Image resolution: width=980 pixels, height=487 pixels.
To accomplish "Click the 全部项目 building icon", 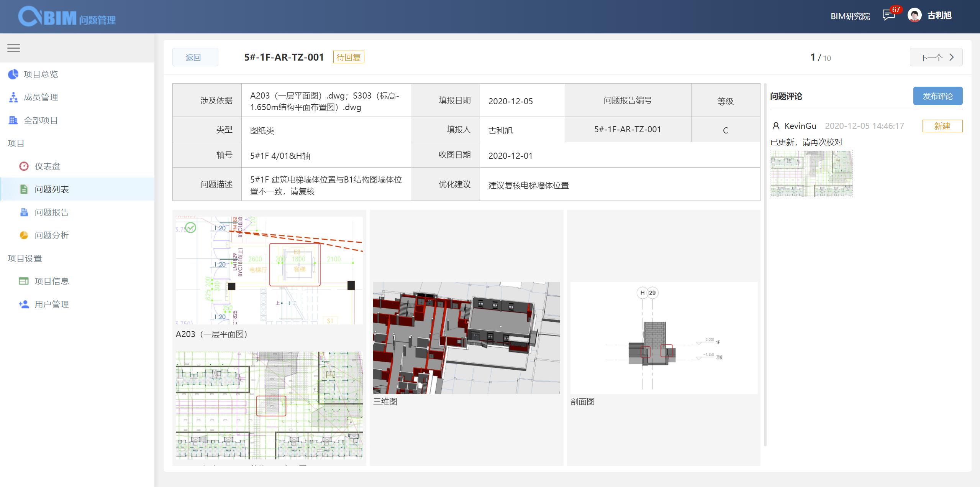I will [x=13, y=120].
